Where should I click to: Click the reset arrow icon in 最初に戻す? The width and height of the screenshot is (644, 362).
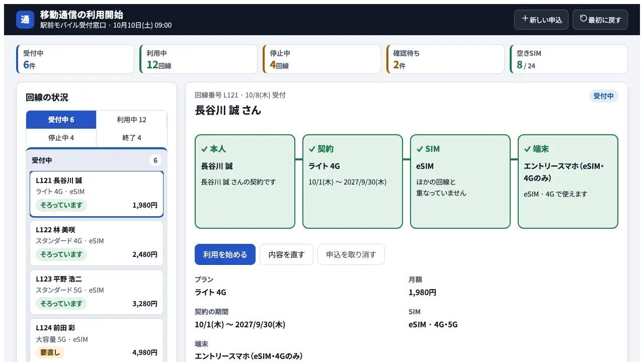[x=584, y=19]
